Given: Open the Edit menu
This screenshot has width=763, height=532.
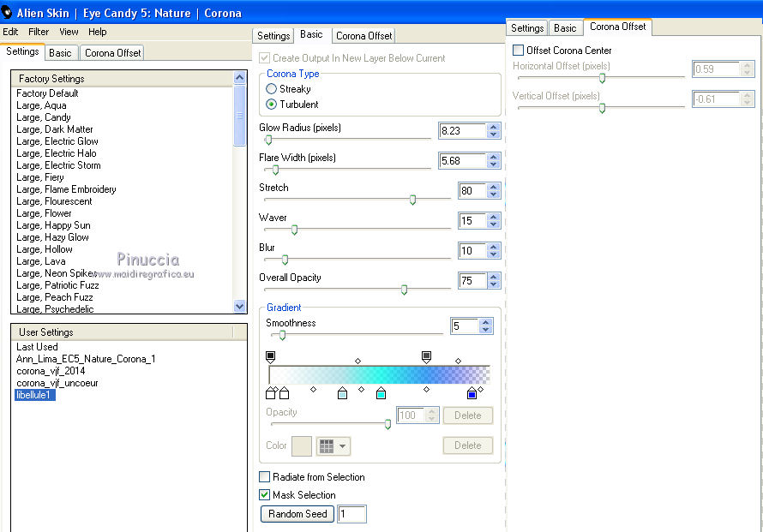Looking at the screenshot, I should pos(10,32).
